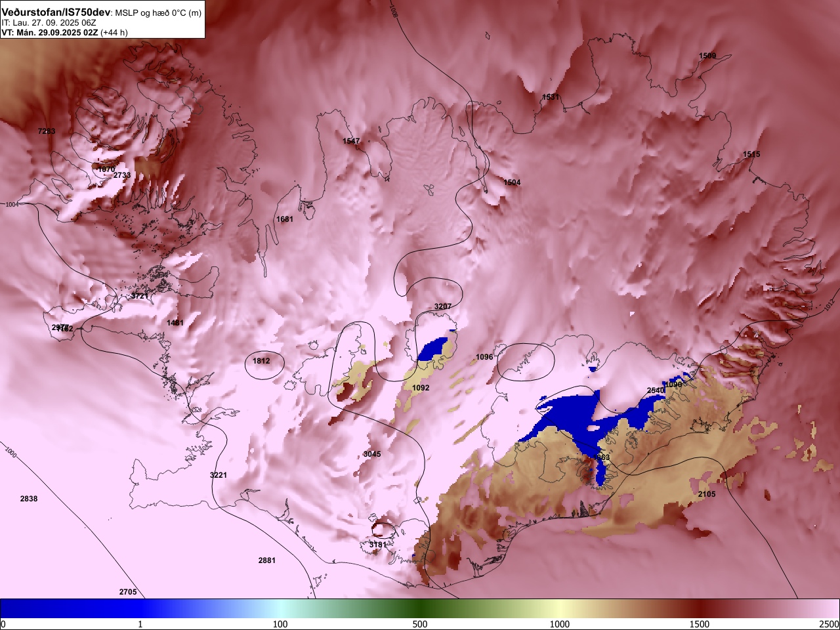The width and height of the screenshot is (840, 630).
Task: Click the 1504 map value
Action: (x=512, y=182)
